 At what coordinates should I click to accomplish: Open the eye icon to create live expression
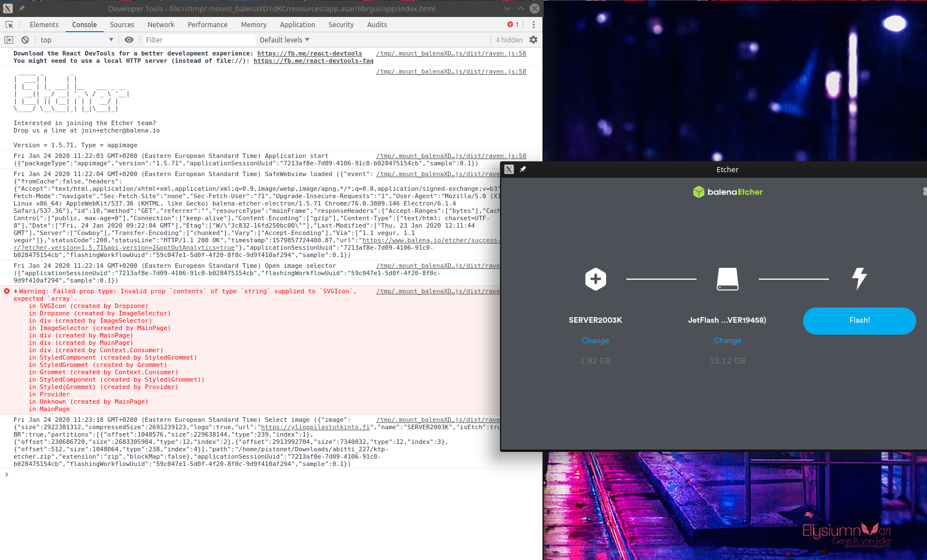(x=129, y=40)
